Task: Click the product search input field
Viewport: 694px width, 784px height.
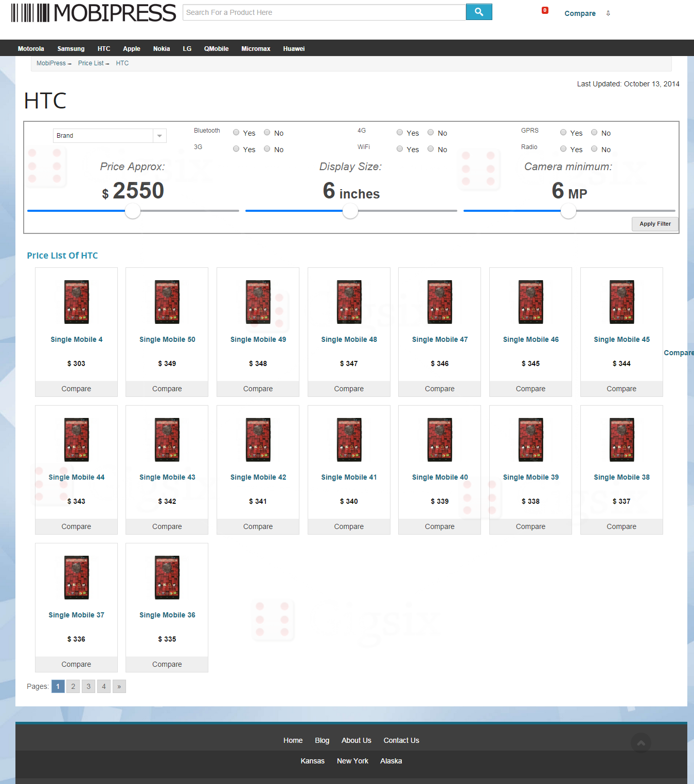Action: [x=324, y=12]
